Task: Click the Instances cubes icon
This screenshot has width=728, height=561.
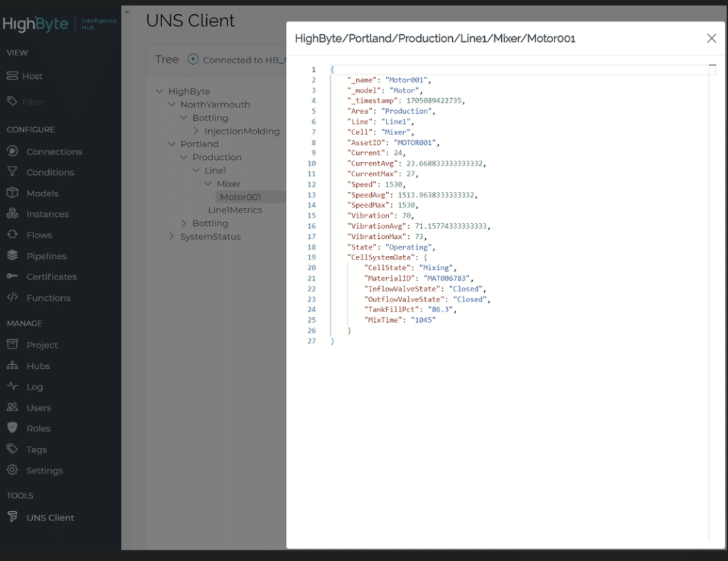Action: click(x=12, y=214)
